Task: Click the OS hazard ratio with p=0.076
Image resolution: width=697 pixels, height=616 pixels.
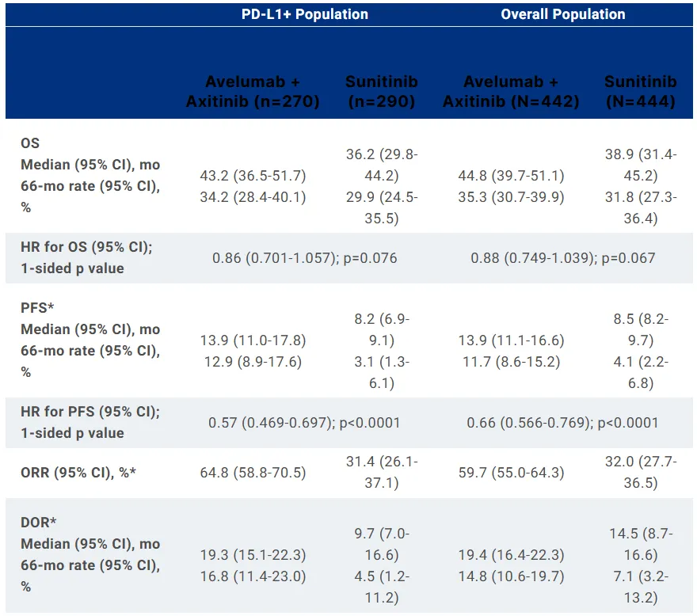Action: point(304,258)
